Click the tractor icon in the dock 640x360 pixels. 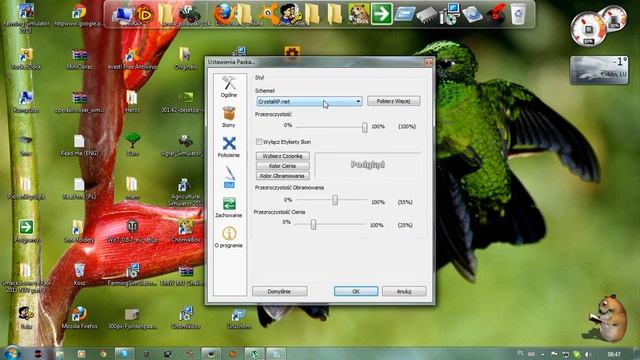(x=190, y=14)
